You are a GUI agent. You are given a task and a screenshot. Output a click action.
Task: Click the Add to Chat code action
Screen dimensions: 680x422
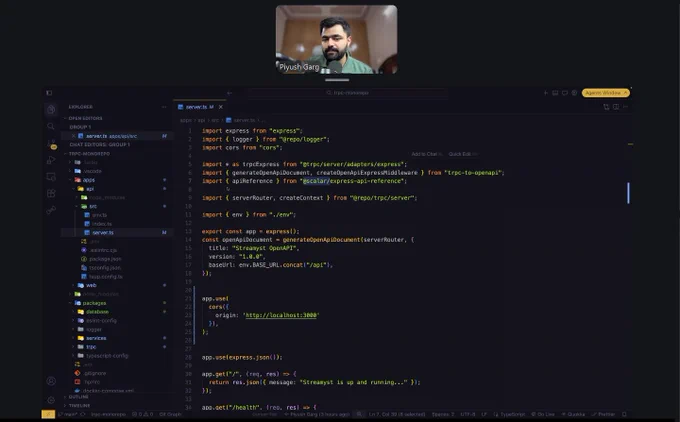(x=427, y=154)
